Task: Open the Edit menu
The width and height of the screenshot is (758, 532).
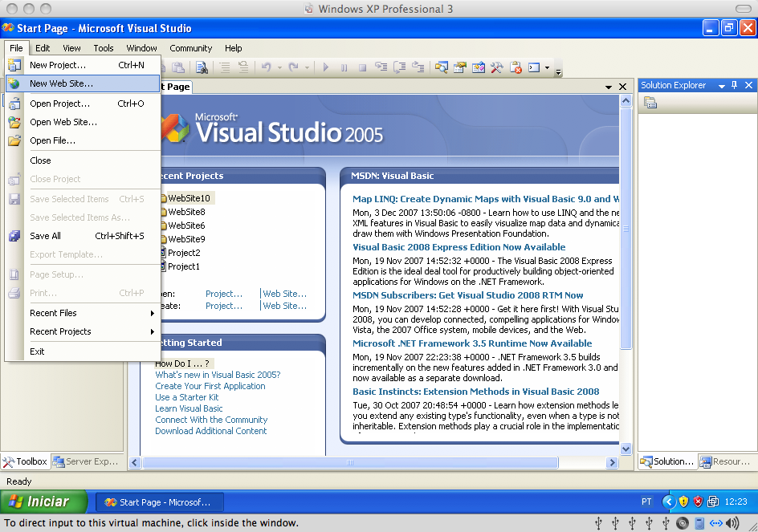Action: click(43, 48)
